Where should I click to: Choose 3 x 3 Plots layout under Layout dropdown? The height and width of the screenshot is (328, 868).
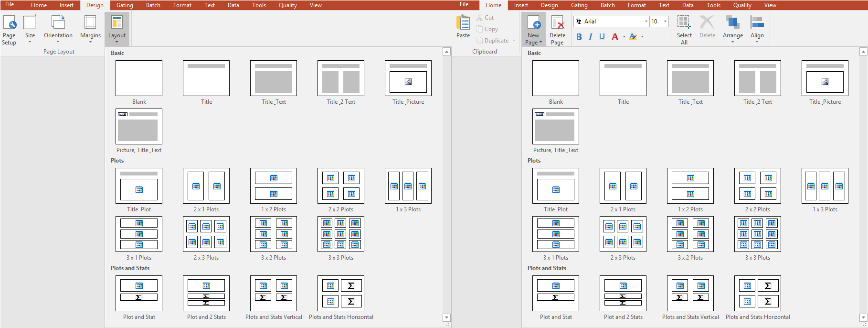pos(341,234)
